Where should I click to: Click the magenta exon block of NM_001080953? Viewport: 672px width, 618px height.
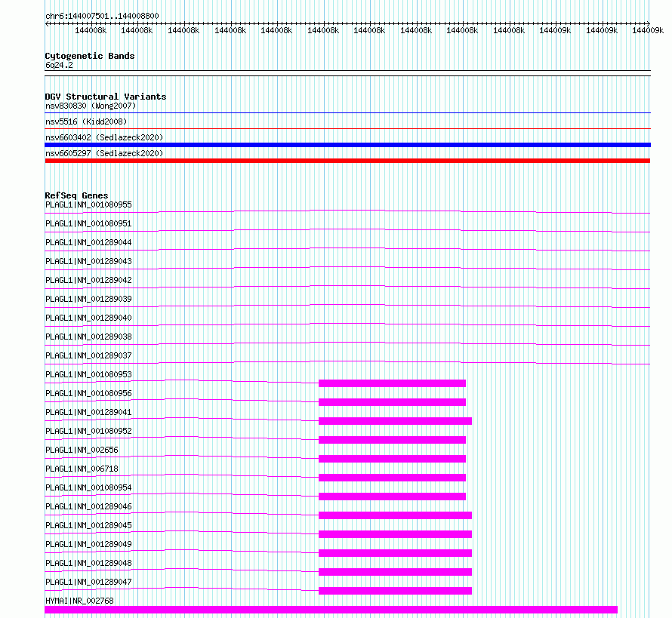[x=392, y=383]
